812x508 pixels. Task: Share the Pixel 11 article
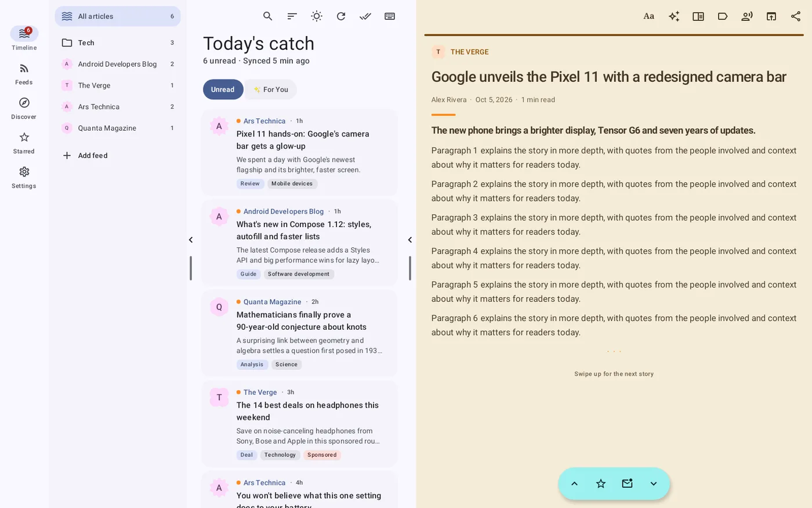pos(796,16)
